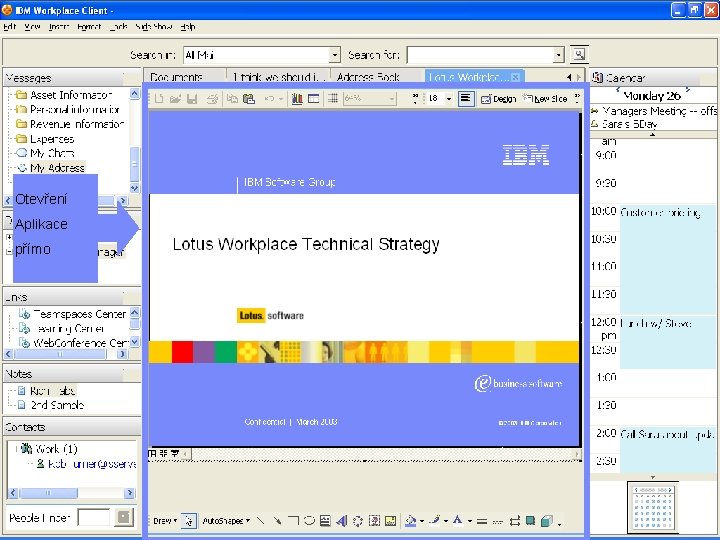Close the Lotus Workplace tab
Viewport: 720px width, 540px height.
click(x=515, y=77)
